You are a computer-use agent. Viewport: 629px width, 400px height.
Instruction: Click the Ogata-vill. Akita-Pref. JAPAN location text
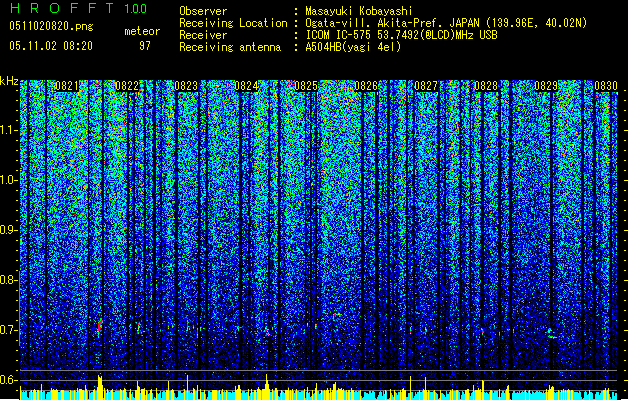pyautogui.click(x=446, y=23)
